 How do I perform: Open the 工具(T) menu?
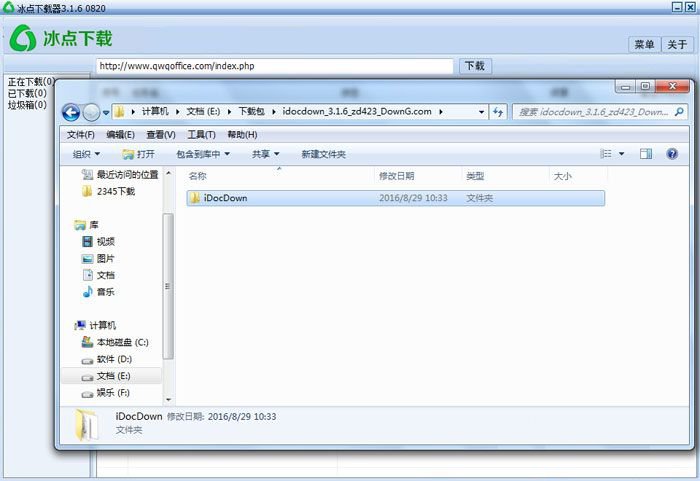pos(201,134)
